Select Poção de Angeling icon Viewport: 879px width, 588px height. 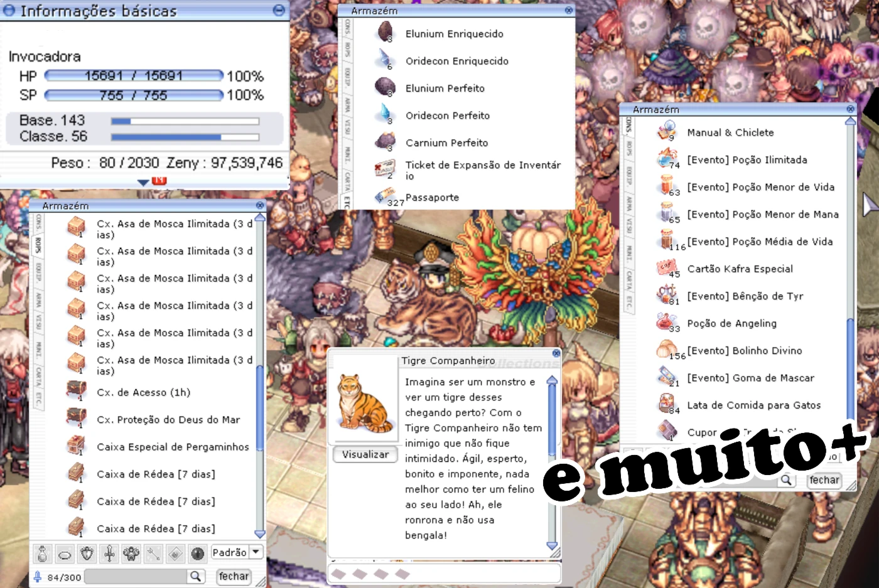tap(666, 323)
